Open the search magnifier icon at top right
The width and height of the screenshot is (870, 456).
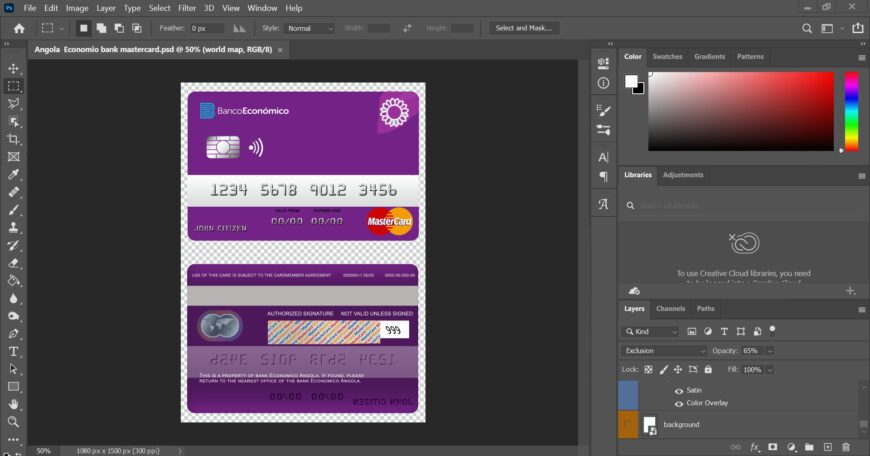pos(807,28)
